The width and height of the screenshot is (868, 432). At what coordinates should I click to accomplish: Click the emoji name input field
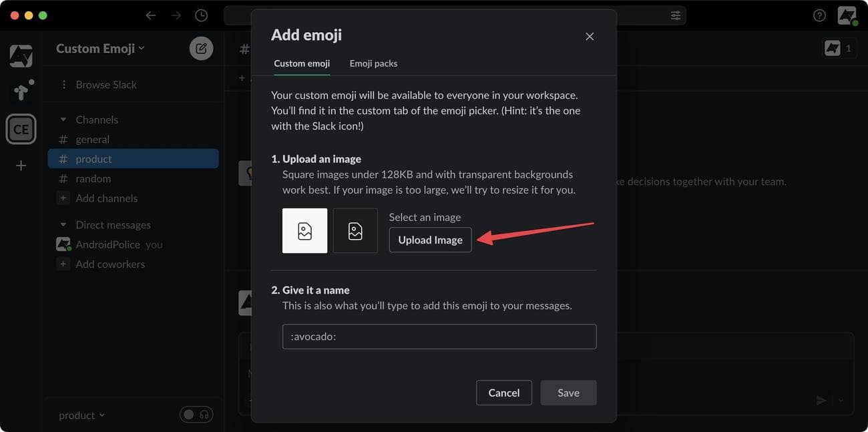(x=439, y=337)
